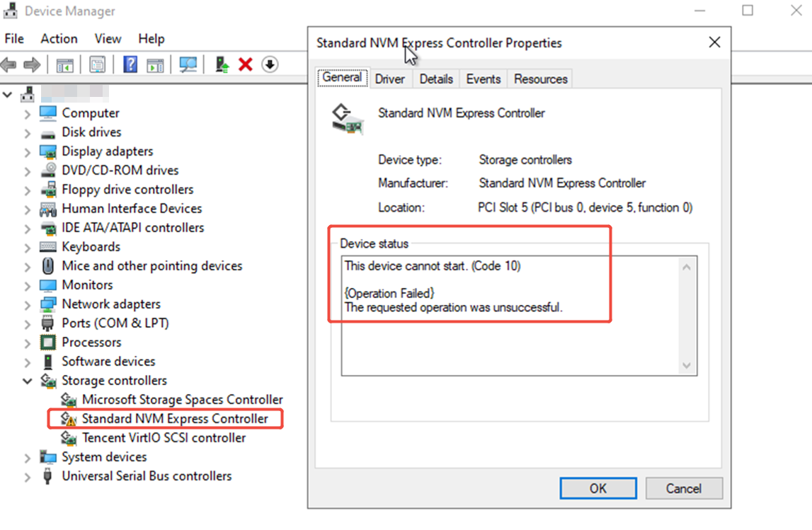Collapse the Storage controllers category

(x=28, y=381)
